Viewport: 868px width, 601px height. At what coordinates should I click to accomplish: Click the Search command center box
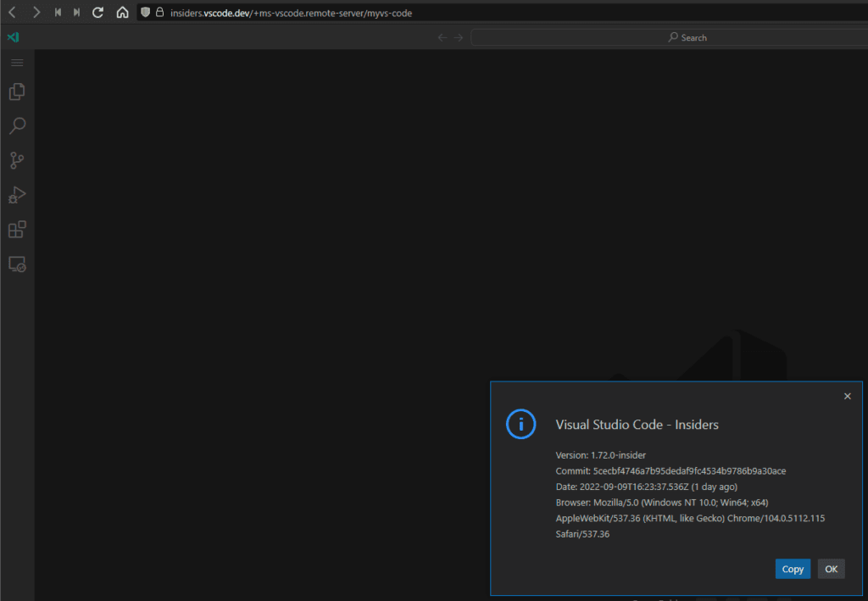pyautogui.click(x=670, y=37)
